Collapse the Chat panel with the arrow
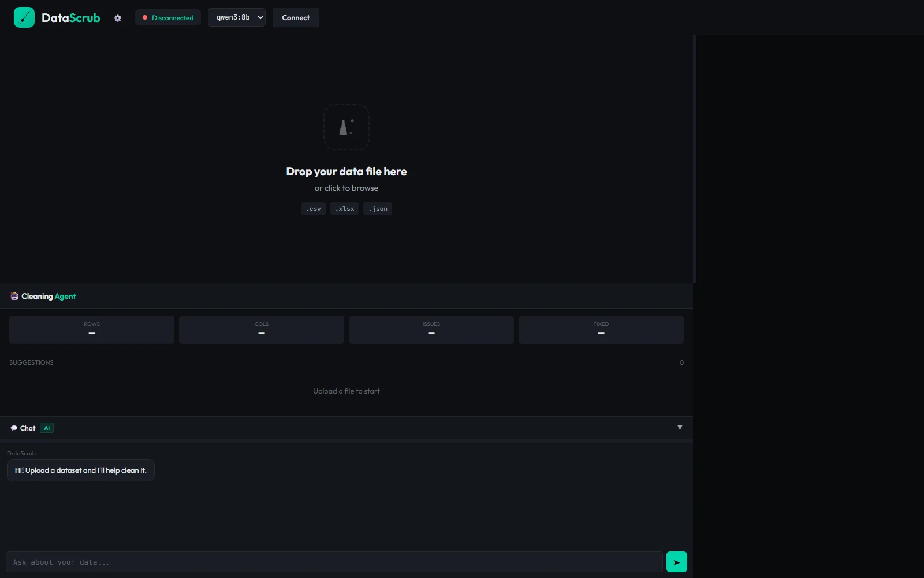The height and width of the screenshot is (578, 924). click(x=680, y=428)
